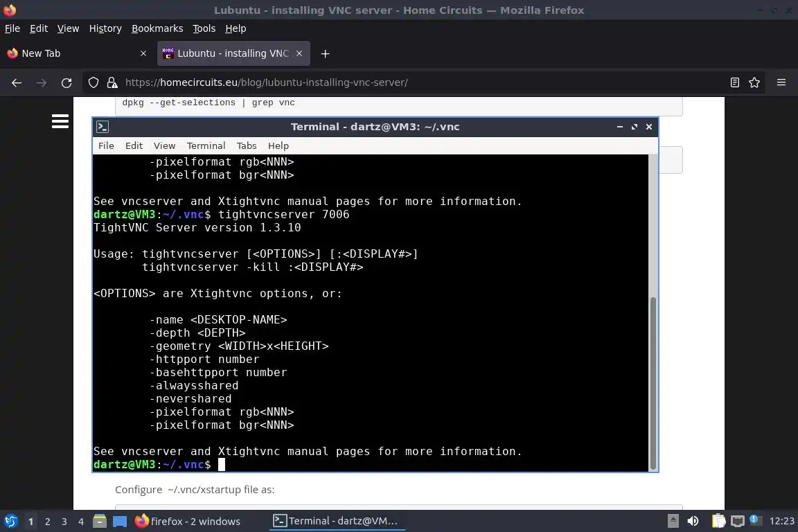Toggle reader view for this page
Screen dimensions: 798x532
[734, 82]
